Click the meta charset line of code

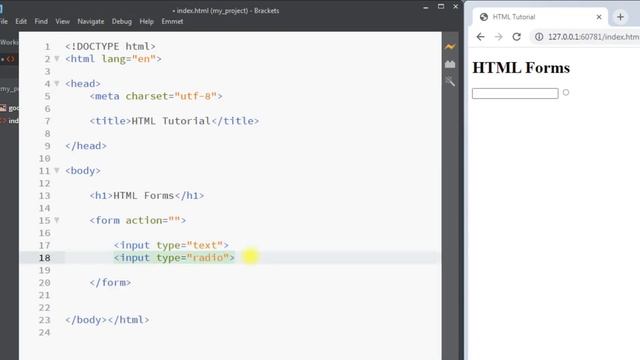pos(156,96)
